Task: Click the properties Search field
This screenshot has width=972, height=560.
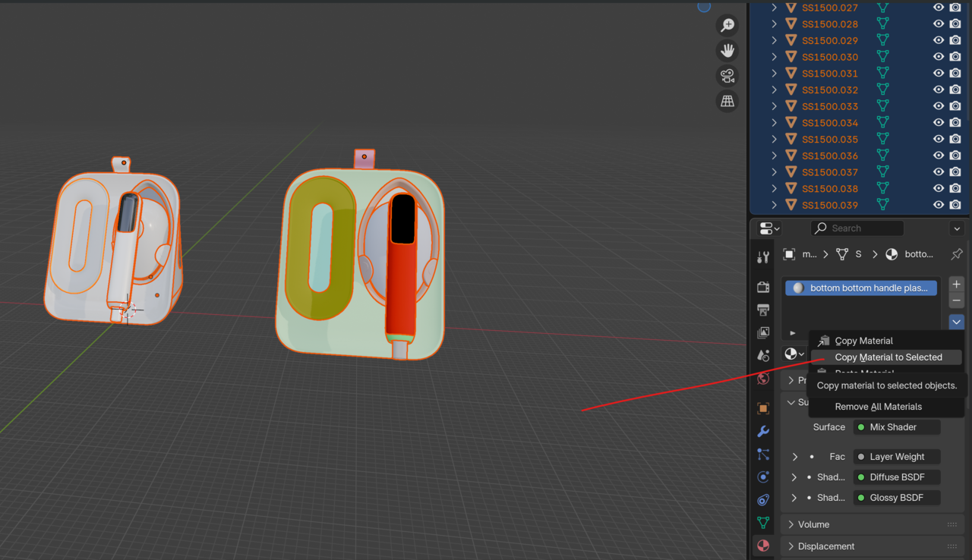Action: tap(857, 228)
